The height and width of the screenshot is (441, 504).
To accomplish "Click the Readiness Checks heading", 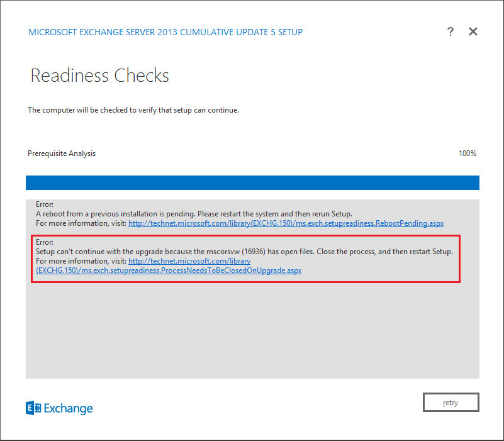I will click(99, 75).
